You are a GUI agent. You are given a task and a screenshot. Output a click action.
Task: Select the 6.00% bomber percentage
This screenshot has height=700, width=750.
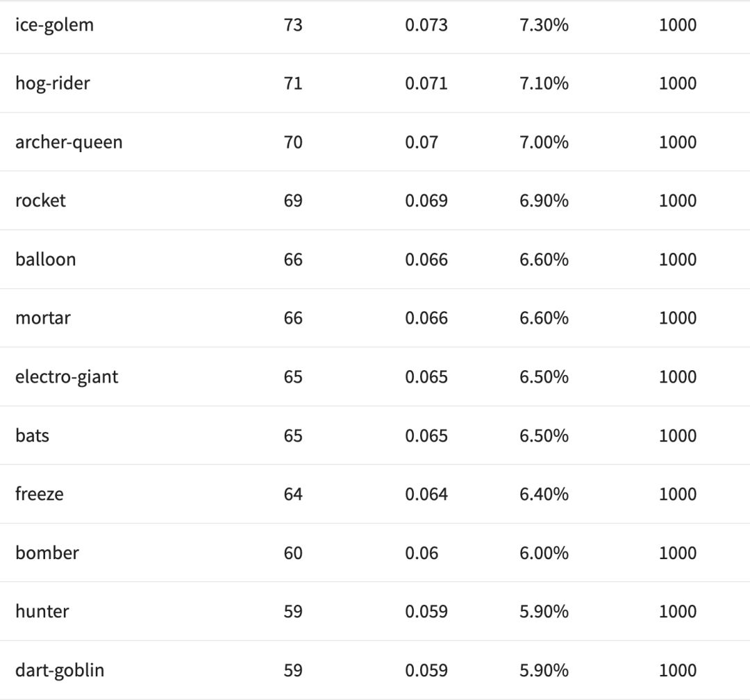click(x=544, y=553)
